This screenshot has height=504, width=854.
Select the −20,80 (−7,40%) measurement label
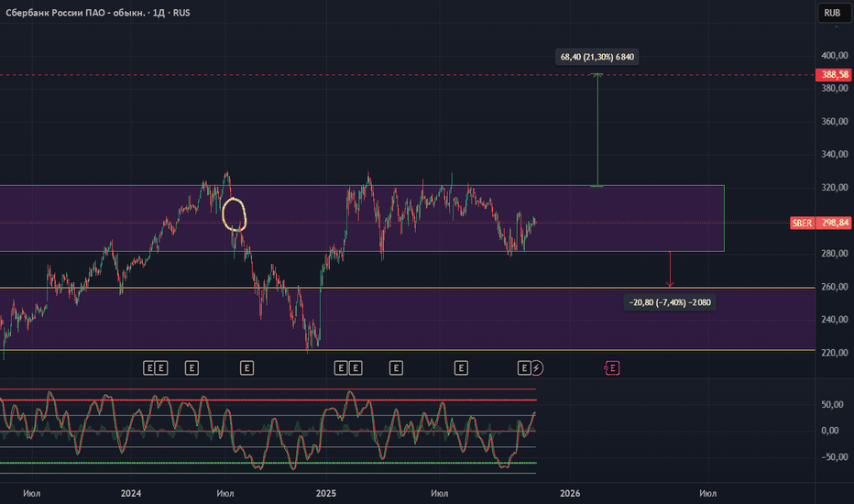pyautogui.click(x=669, y=301)
